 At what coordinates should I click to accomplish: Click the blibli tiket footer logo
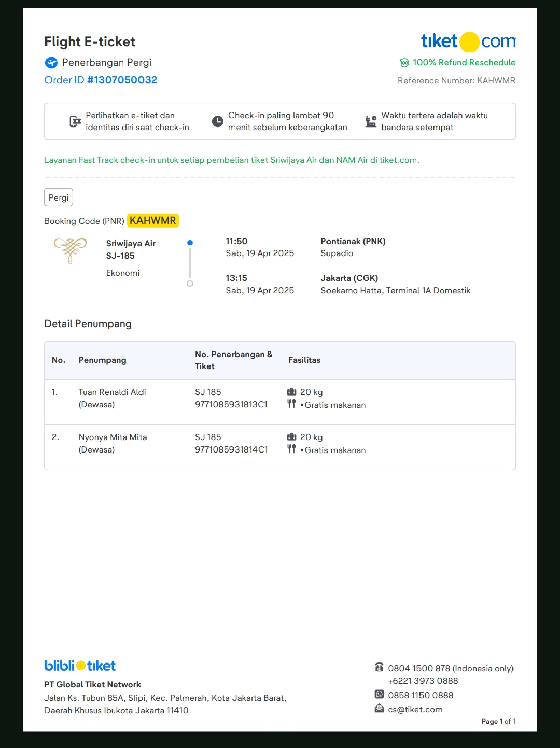(x=80, y=666)
